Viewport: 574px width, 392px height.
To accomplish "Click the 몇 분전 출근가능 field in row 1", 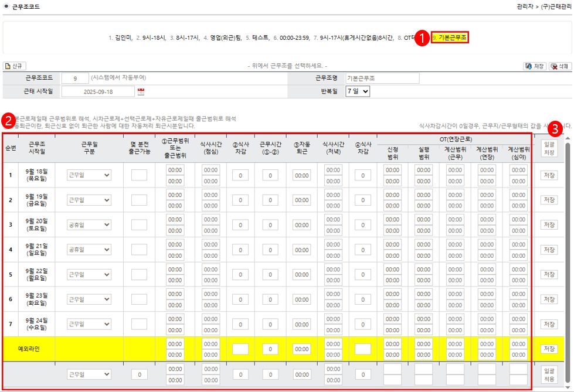I will tap(139, 175).
